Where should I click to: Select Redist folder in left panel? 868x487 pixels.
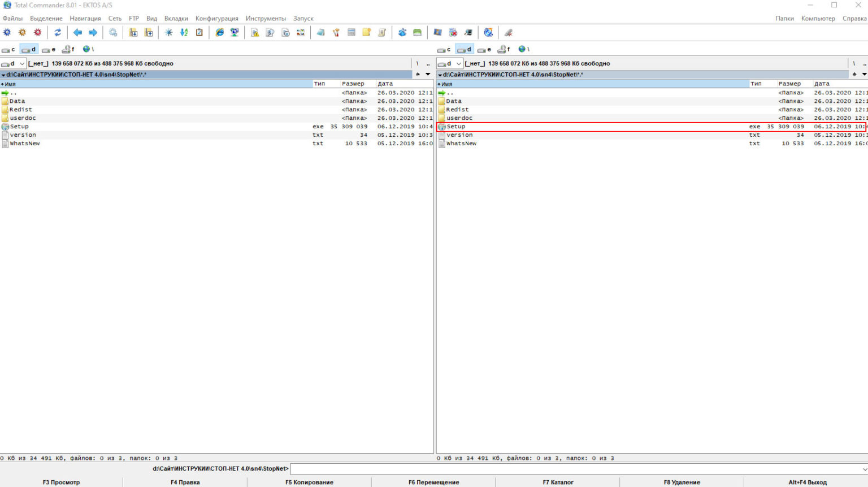click(x=217, y=110)
